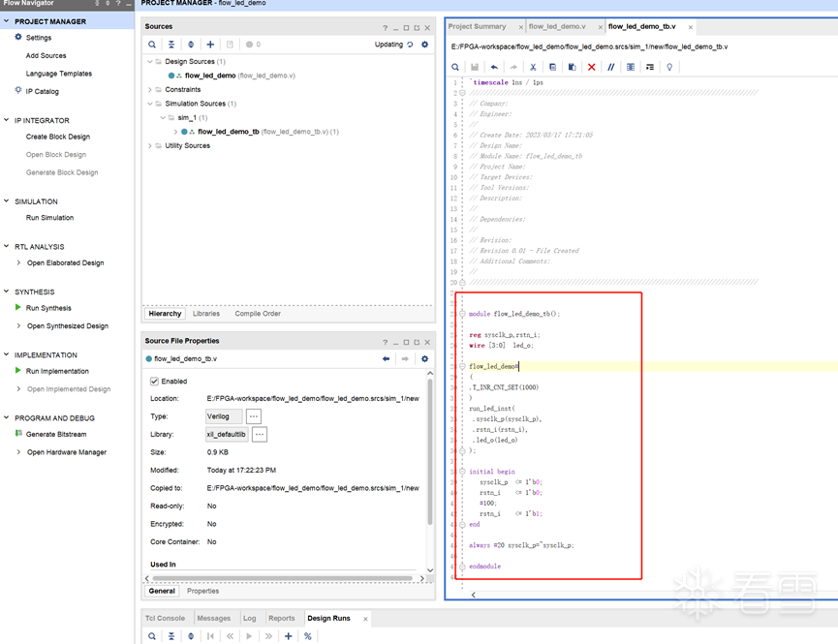Click the Source File Properties vertical scrollbar
Image resolution: width=838 pixels, height=644 pixels.
[x=430, y=451]
